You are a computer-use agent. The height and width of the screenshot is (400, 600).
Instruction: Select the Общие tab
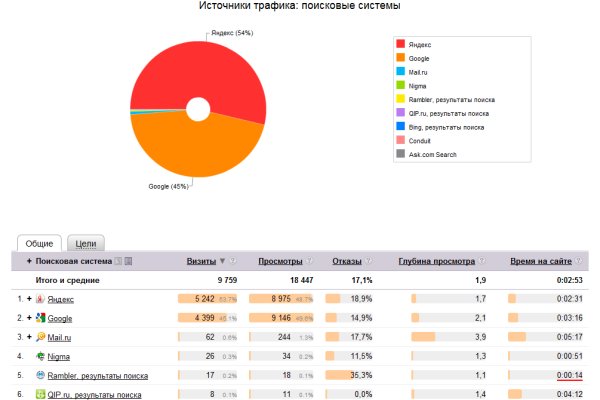coord(39,243)
